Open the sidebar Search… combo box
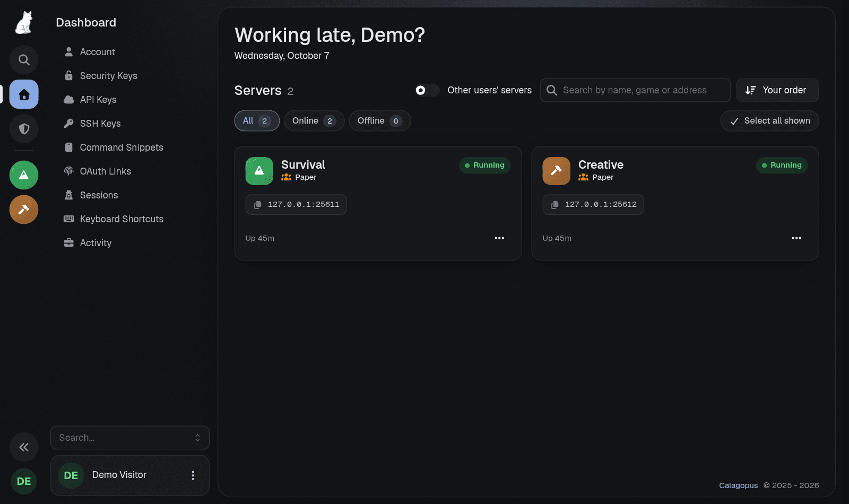This screenshot has width=849, height=504. tap(130, 438)
